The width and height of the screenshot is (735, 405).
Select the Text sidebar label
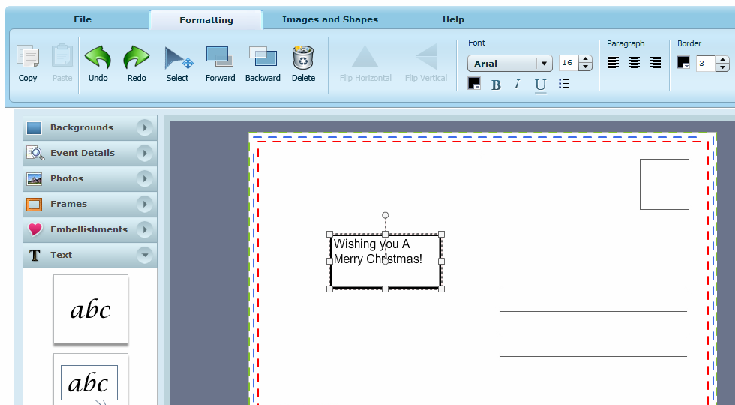pos(61,255)
